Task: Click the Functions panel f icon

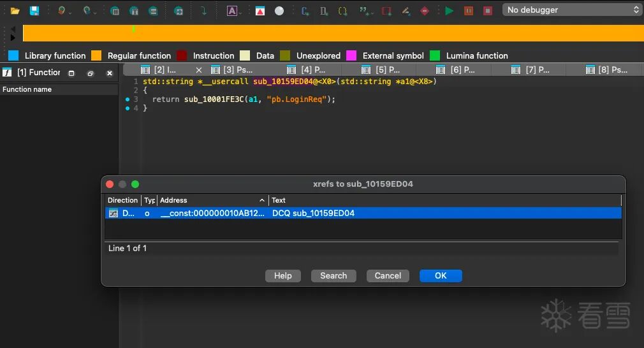Action: [x=7, y=73]
